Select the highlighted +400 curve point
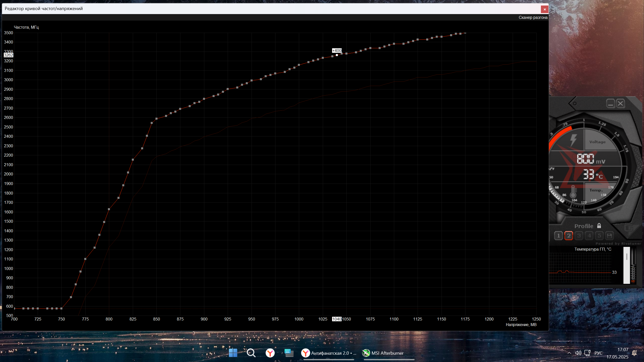This screenshot has width=644, height=362. (337, 55)
